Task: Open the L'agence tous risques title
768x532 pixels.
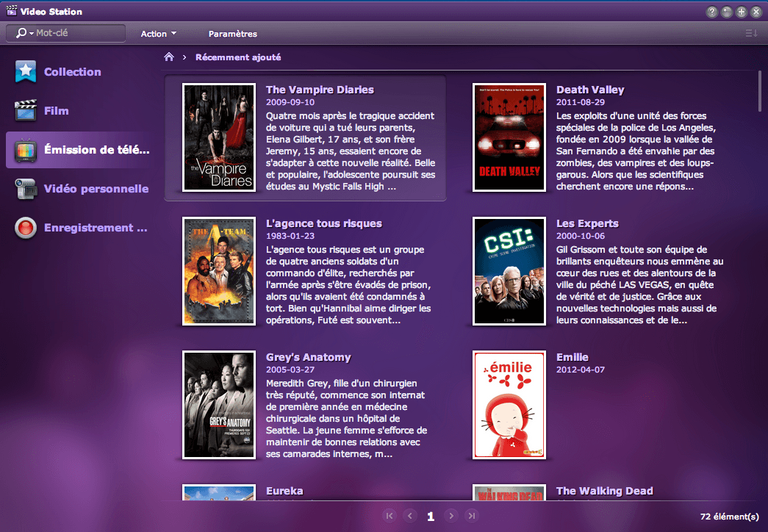Action: point(324,223)
